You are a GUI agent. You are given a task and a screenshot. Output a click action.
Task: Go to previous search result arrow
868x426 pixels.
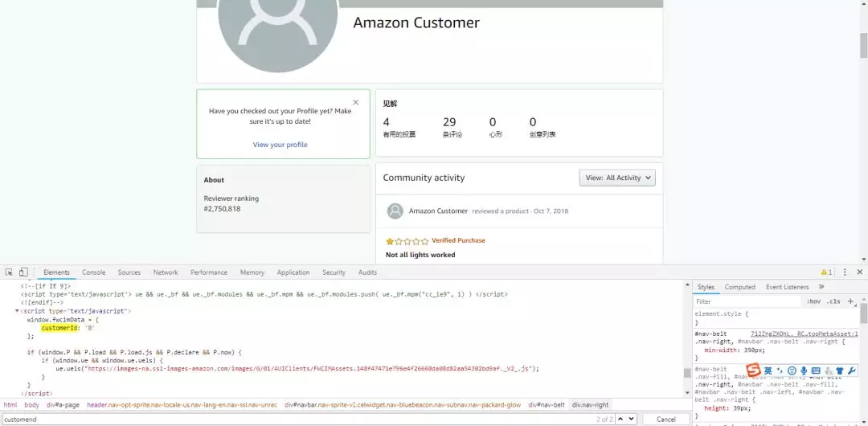pos(619,419)
